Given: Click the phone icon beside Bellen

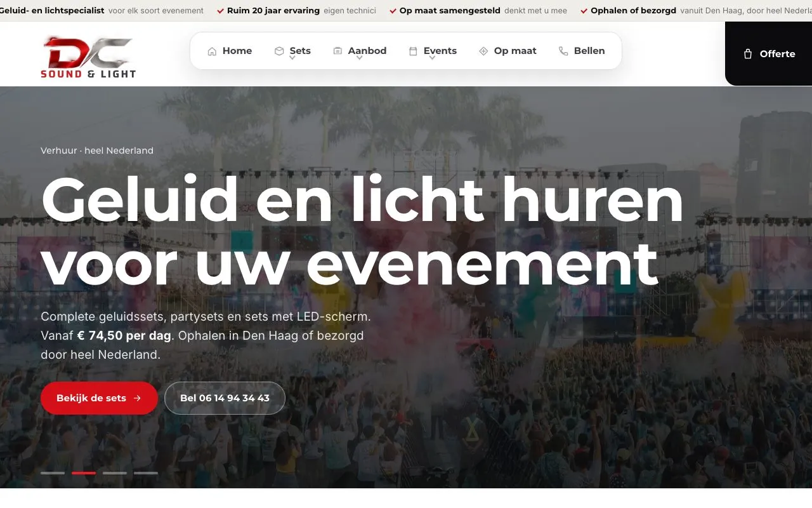Looking at the screenshot, I should coord(563,51).
